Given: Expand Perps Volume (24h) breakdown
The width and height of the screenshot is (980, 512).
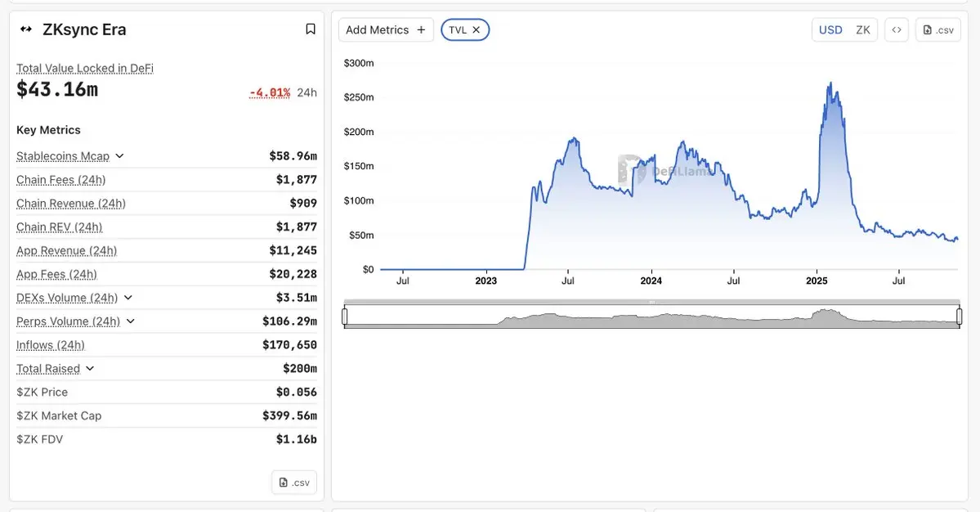Looking at the screenshot, I should [x=130, y=321].
